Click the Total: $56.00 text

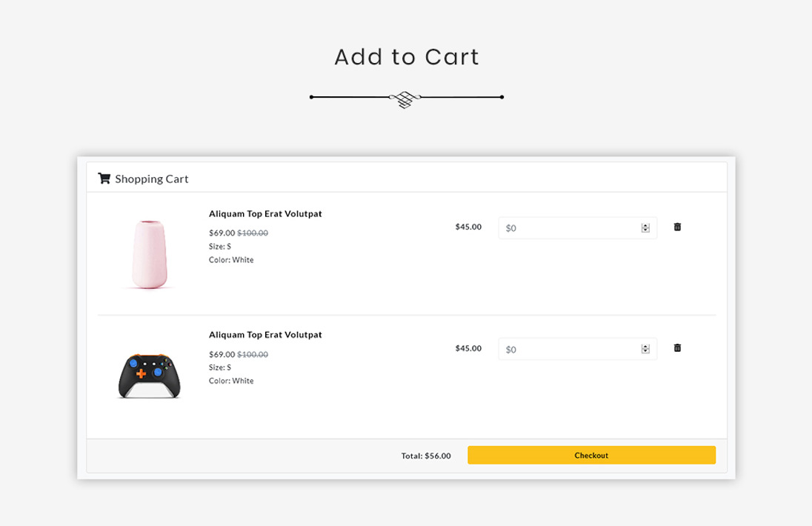click(x=426, y=456)
